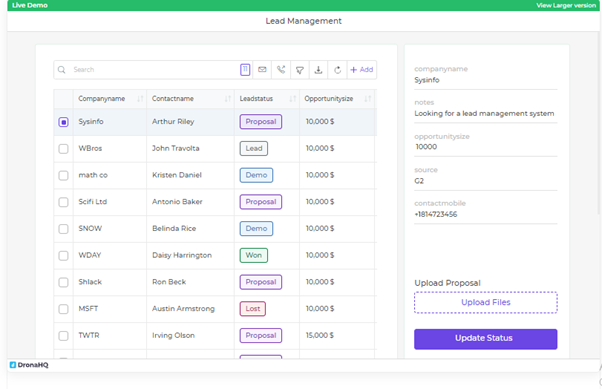The height and width of the screenshot is (389, 602).
Task: Select contact name Irving Olson
Action: click(174, 335)
